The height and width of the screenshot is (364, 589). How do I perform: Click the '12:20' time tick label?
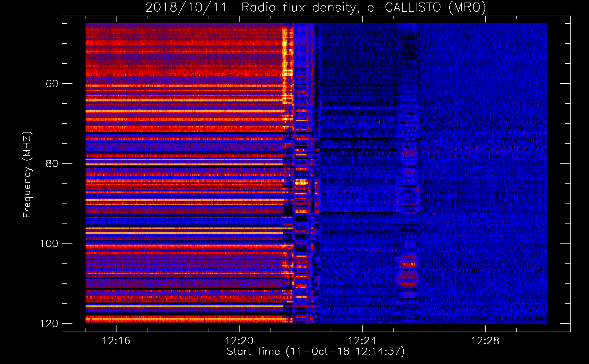point(239,341)
